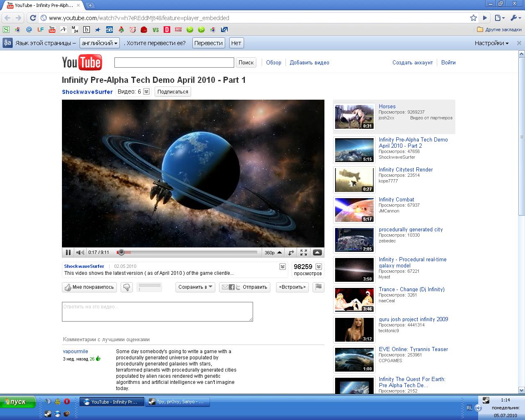
Task: Focus the YouTube search field
Action: coord(174,62)
